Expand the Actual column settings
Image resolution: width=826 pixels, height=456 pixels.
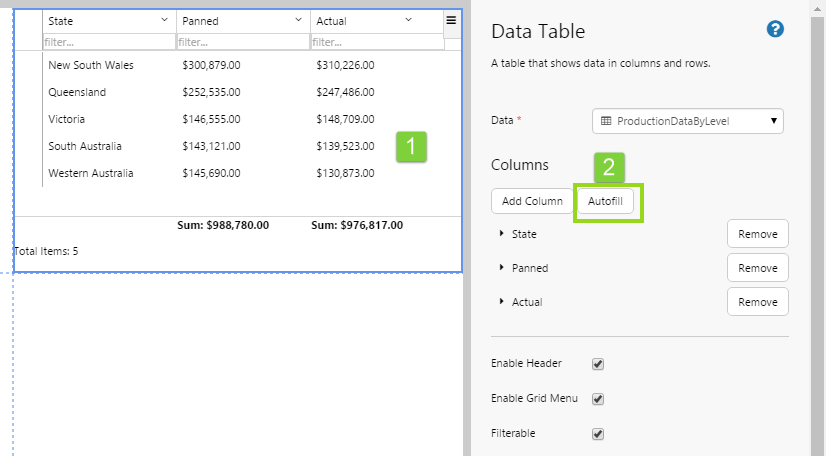(501, 302)
